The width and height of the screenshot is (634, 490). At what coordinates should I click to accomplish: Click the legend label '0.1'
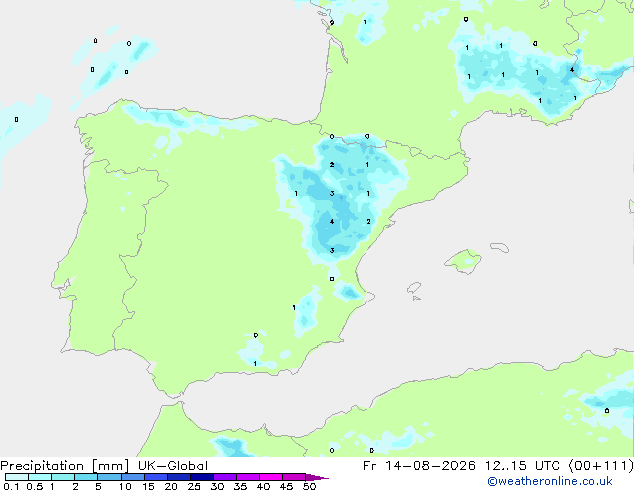[11, 486]
